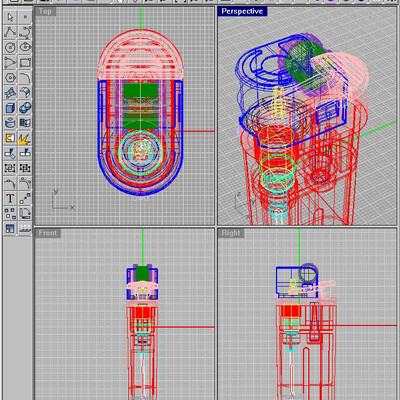Click the yellow Explode tool

[25, 138]
